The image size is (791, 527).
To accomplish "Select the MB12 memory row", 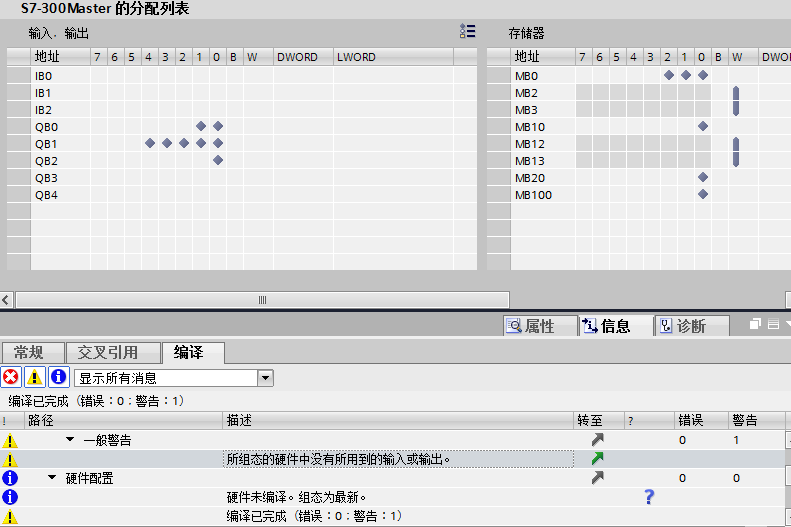I will (x=639, y=144).
